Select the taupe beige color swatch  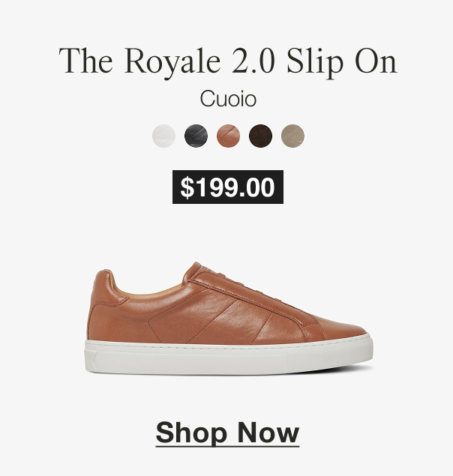tap(292, 136)
